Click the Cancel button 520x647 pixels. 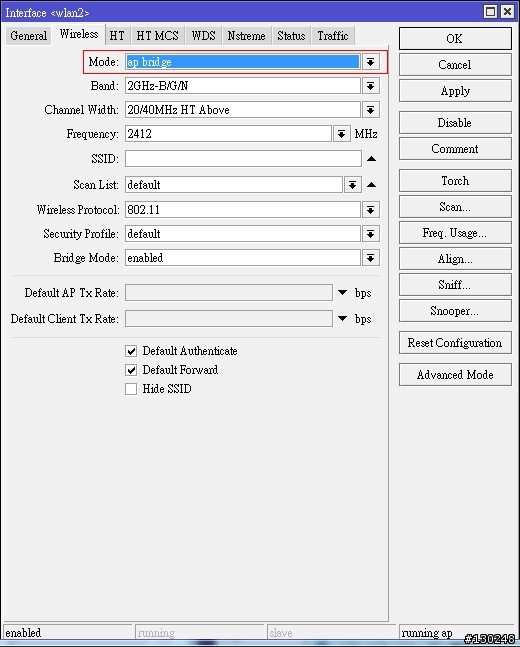[455, 65]
